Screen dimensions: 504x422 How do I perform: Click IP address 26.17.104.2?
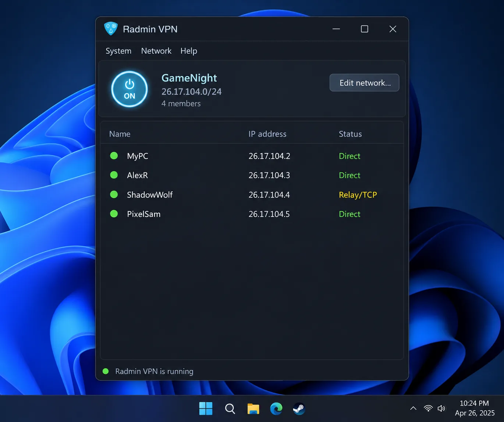click(269, 156)
